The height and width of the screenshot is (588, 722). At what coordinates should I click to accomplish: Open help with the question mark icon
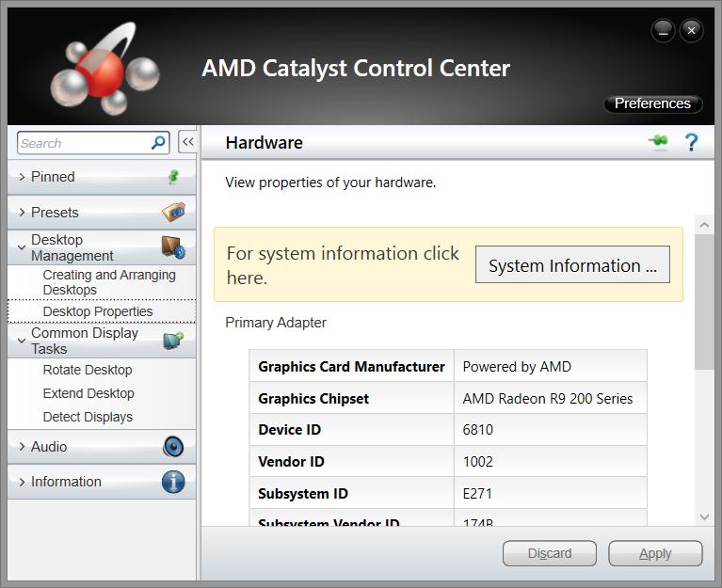click(x=691, y=142)
